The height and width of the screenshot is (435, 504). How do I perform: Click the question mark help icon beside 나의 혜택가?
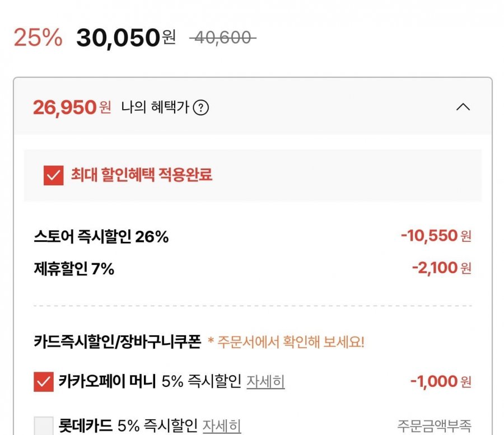coord(200,107)
